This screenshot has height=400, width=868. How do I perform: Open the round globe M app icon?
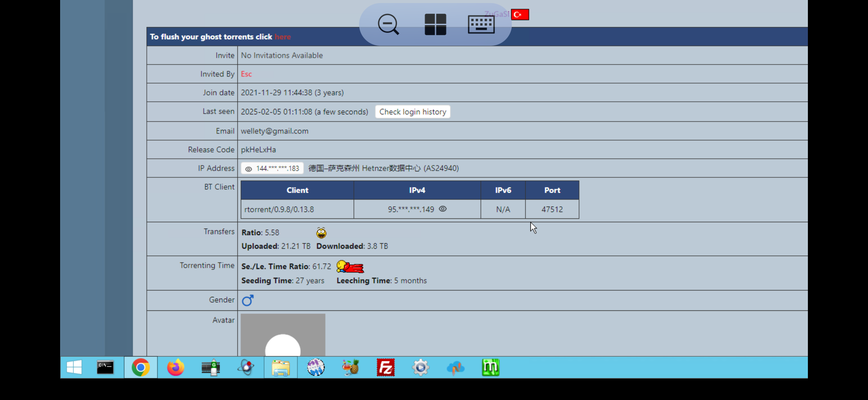point(316,367)
